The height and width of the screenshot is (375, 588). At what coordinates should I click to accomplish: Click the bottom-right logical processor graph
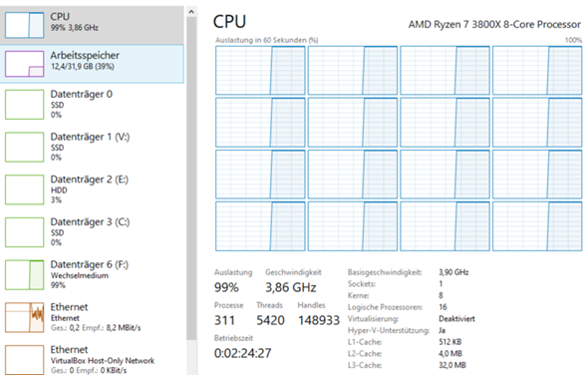coord(537,226)
